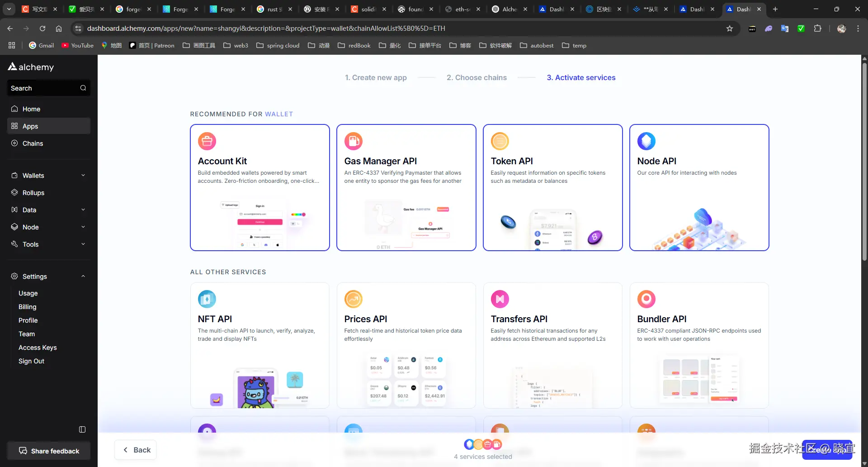Collapse the Settings section chevron
Image resolution: width=868 pixels, height=467 pixels.
(x=83, y=276)
